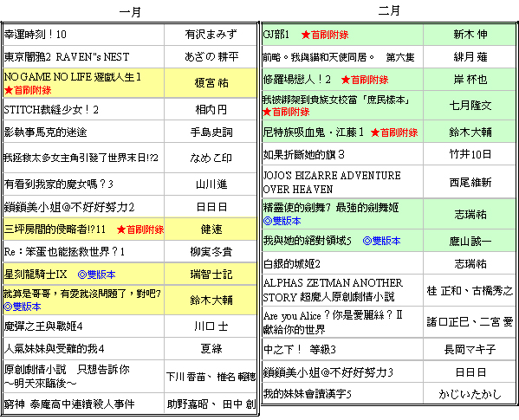Click 我與她的絕對領域5 title
This screenshot has height=420, width=519.
pos(308,241)
